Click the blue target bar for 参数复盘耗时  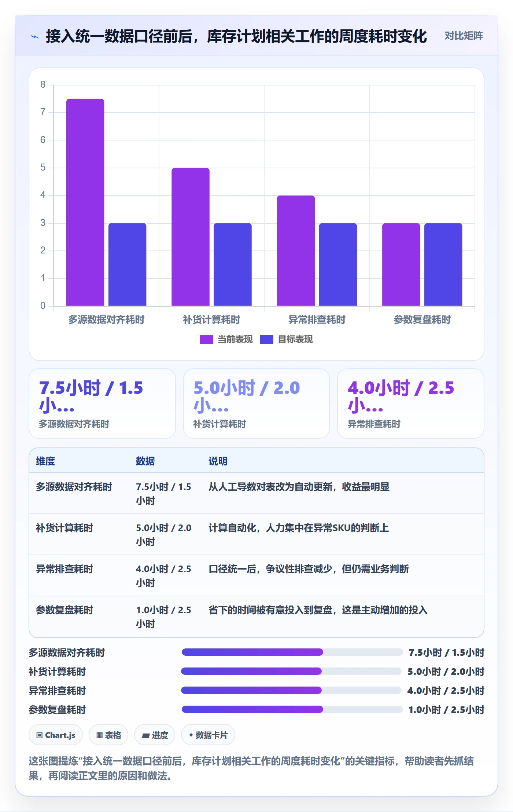click(x=443, y=264)
